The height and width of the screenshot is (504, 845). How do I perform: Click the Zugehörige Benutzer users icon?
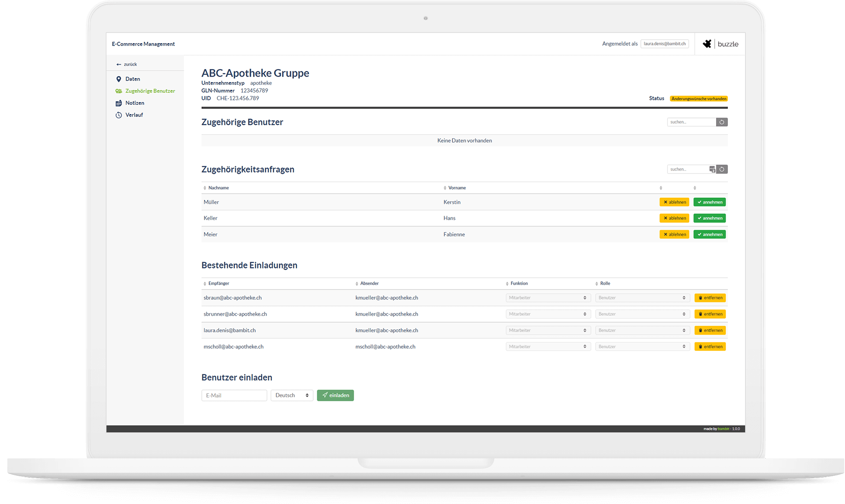(119, 91)
